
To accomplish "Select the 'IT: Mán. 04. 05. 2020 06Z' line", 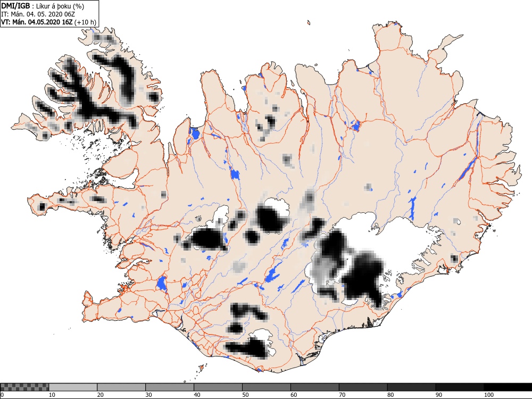I will (x=38, y=14).
